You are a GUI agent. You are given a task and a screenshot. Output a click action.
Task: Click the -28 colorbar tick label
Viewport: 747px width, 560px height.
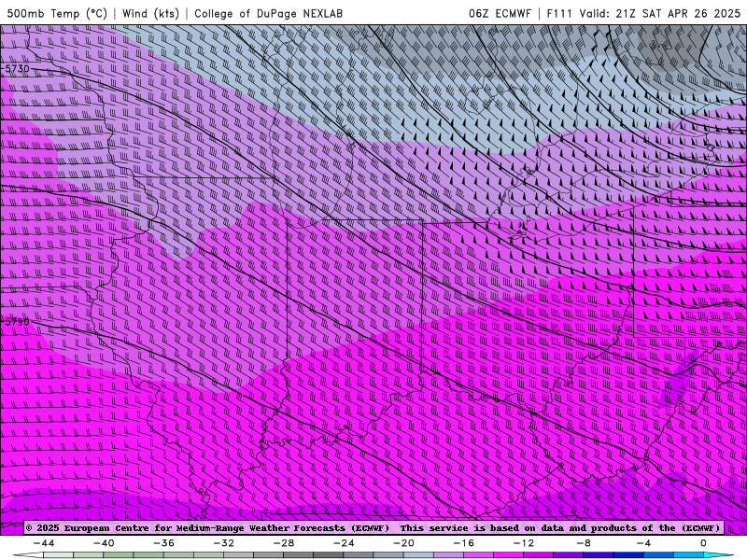pos(284,543)
